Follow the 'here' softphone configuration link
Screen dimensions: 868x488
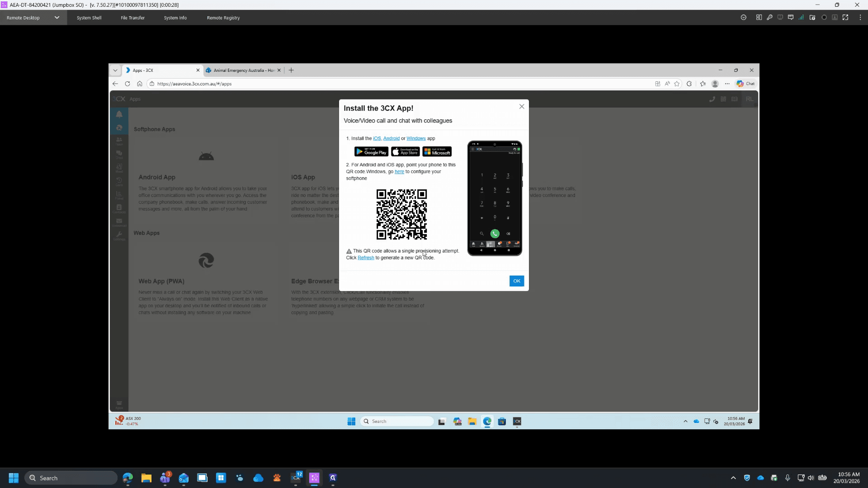tap(399, 172)
